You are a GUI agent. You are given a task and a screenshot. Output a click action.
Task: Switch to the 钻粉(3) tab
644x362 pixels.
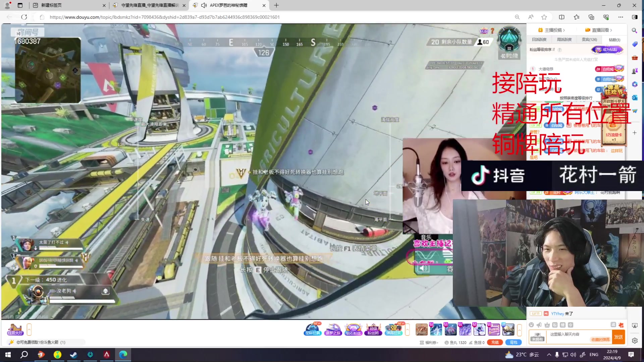[x=614, y=40]
